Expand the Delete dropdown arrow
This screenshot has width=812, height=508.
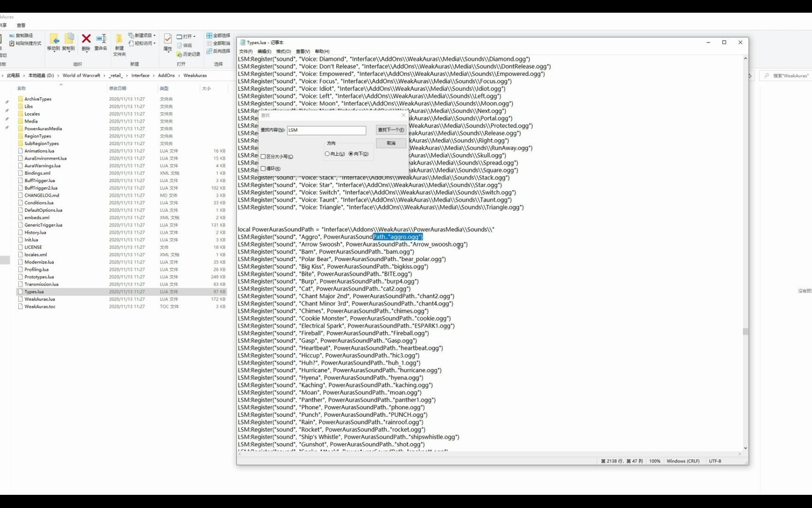pyautogui.click(x=86, y=51)
